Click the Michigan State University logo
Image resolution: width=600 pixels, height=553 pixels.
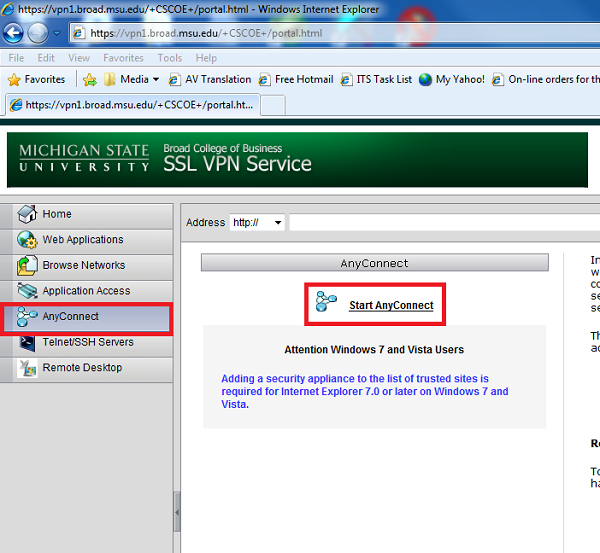pos(84,158)
